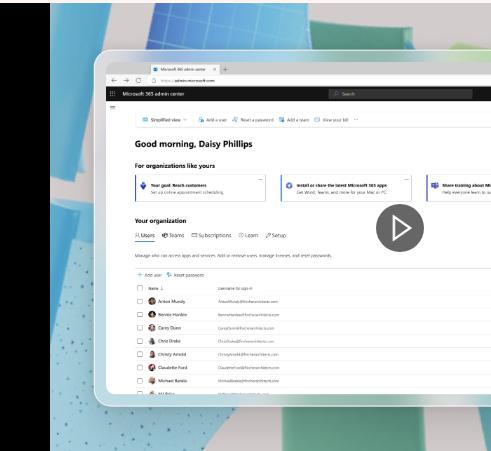
Task: Click Reset a password in the toolbar
Action: [x=253, y=120]
